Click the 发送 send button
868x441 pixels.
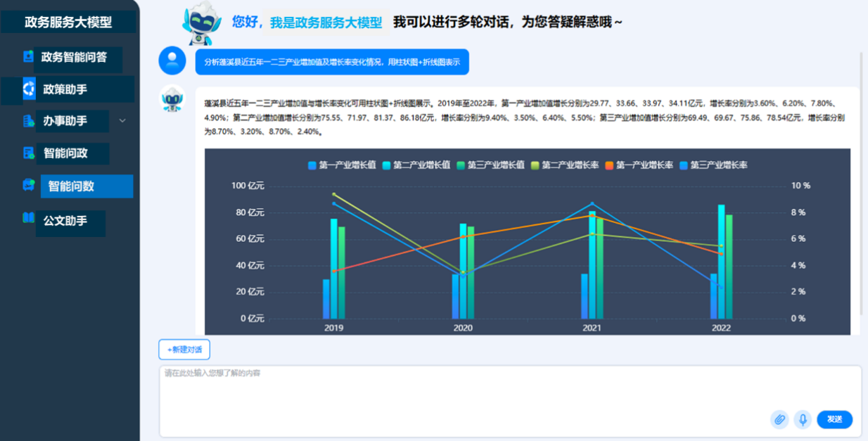click(x=834, y=419)
